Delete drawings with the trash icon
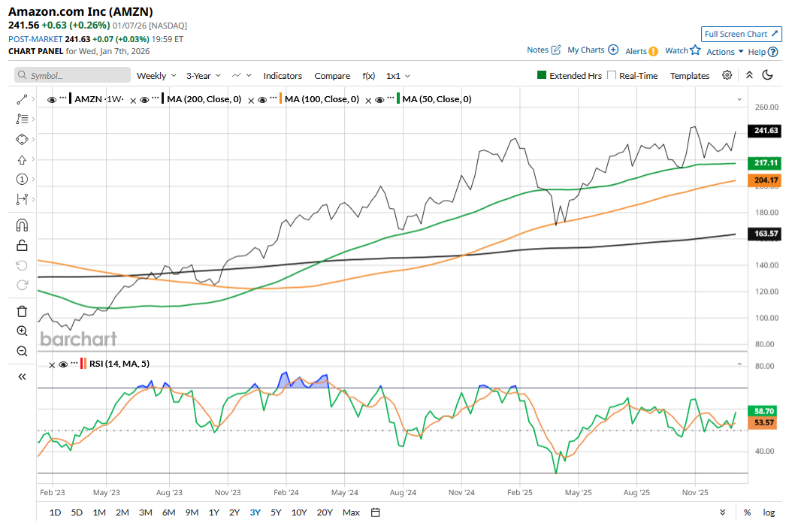Viewport: 801px width, 532px height. 22,311
